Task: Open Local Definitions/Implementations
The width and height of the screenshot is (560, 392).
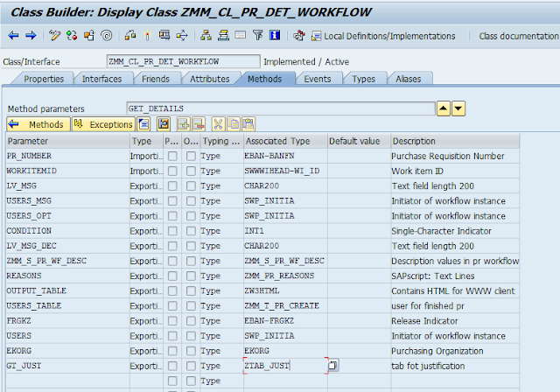Action: pos(383,36)
